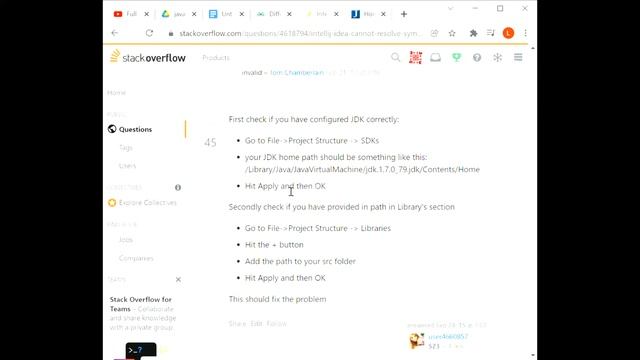Open the orange Chrome profile avatar
The image size is (640, 360).
click(508, 33)
